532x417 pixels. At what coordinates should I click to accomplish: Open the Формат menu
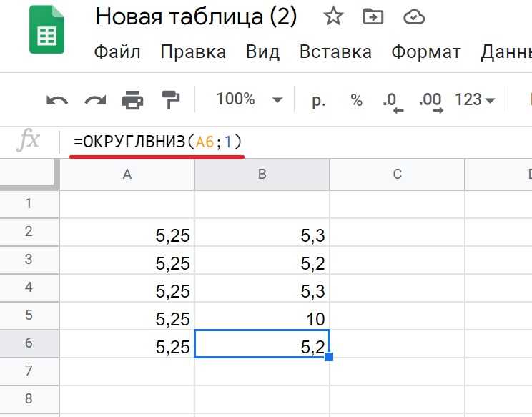click(x=426, y=52)
